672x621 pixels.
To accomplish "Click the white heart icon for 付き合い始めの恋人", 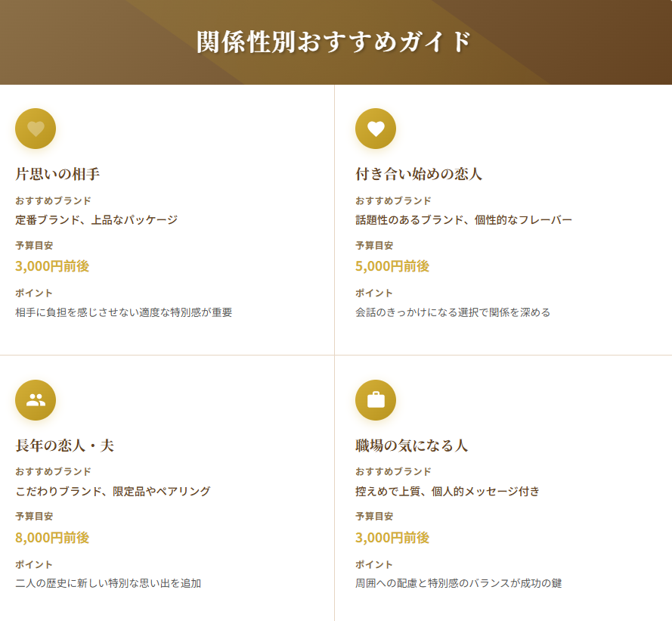I will click(376, 129).
